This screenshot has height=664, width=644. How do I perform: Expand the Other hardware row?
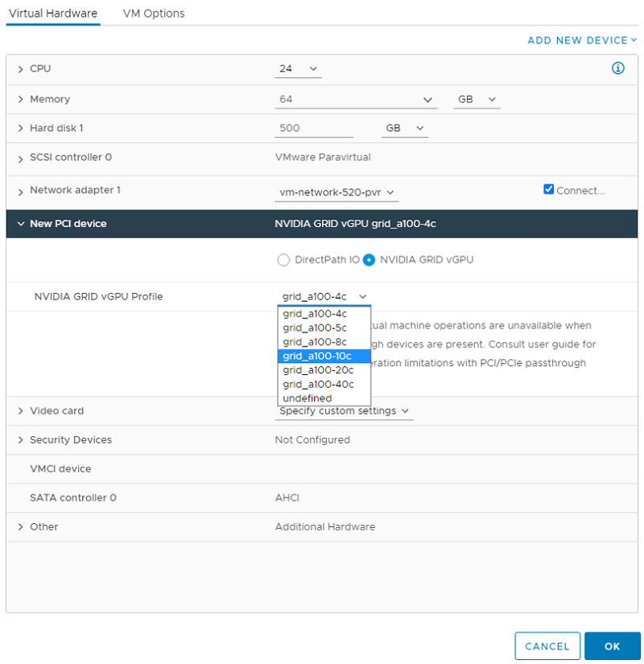(x=20, y=527)
